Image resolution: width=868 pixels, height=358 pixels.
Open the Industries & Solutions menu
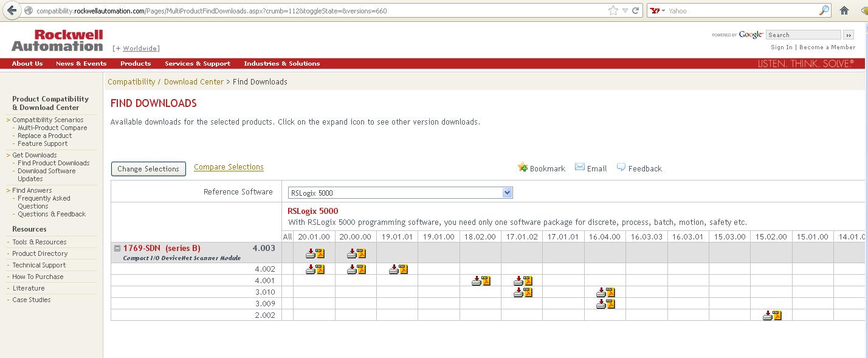(282, 63)
